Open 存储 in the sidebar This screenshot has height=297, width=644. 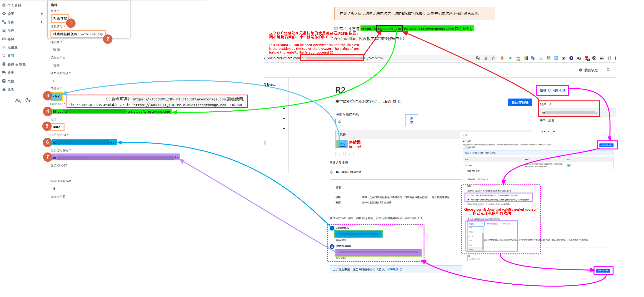click(8, 39)
